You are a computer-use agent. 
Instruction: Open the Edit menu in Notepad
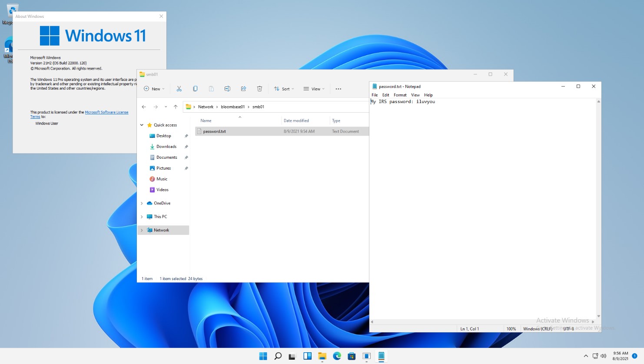(x=385, y=95)
